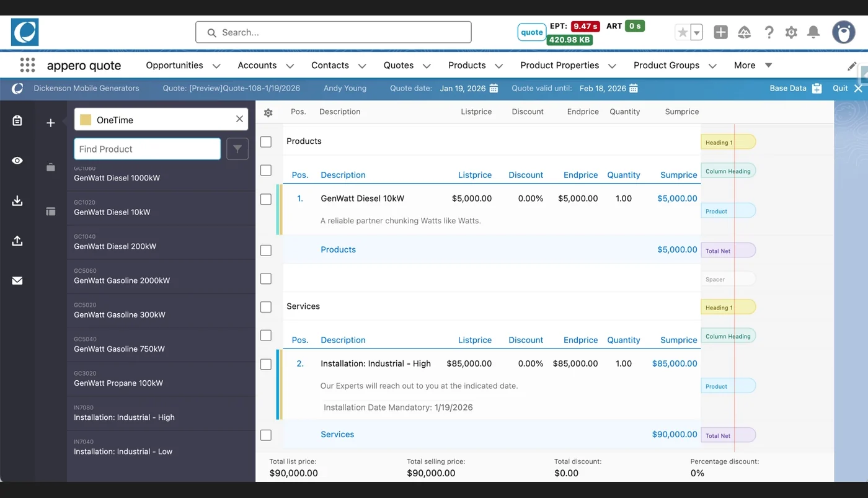Tick the checkbox for Products heading row
This screenshot has height=498, width=868.
266,142
